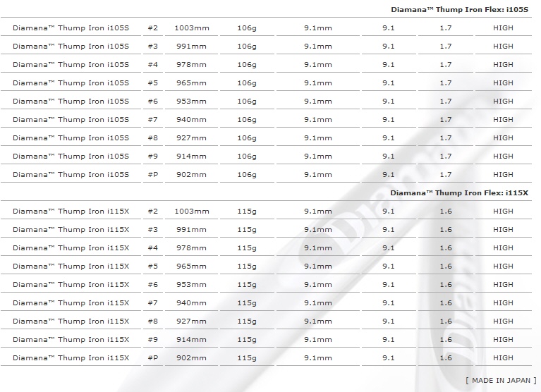Click 914mm in the i105S #9 row
This screenshot has height=392, width=541.
click(x=191, y=157)
